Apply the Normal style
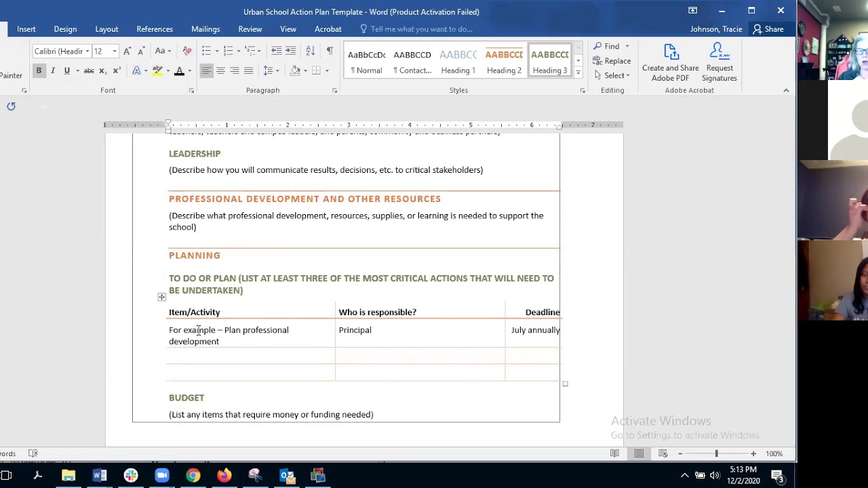The image size is (868, 488). click(366, 61)
